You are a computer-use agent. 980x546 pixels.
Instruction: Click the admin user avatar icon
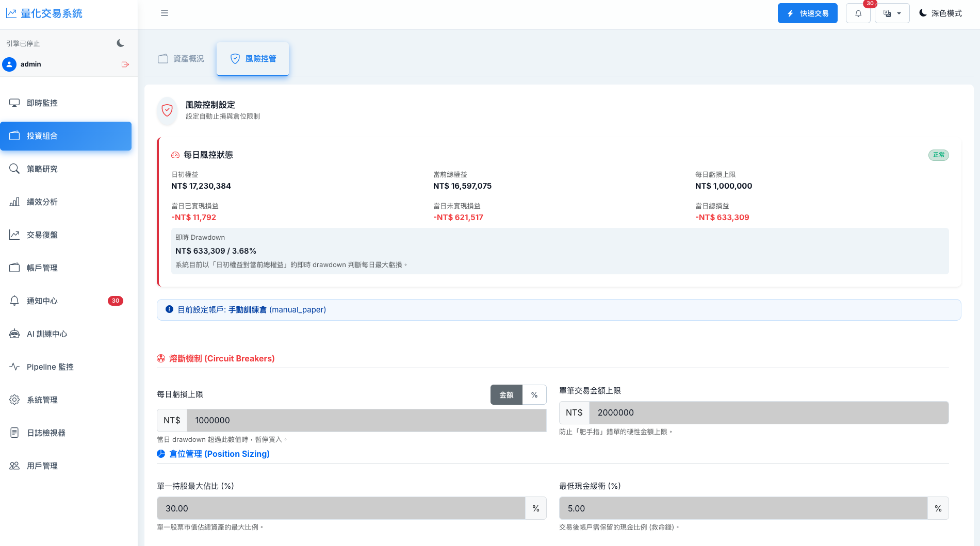point(9,64)
